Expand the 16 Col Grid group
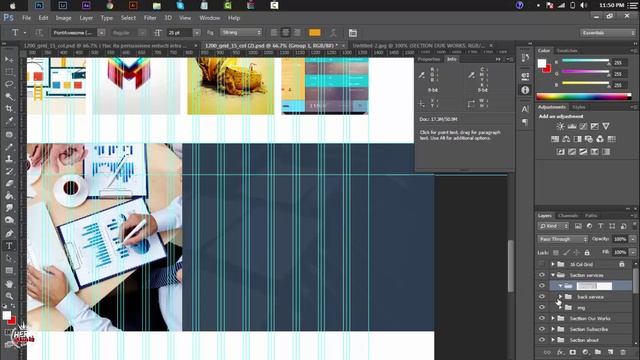Screen dimensions: 640x360 553,264
